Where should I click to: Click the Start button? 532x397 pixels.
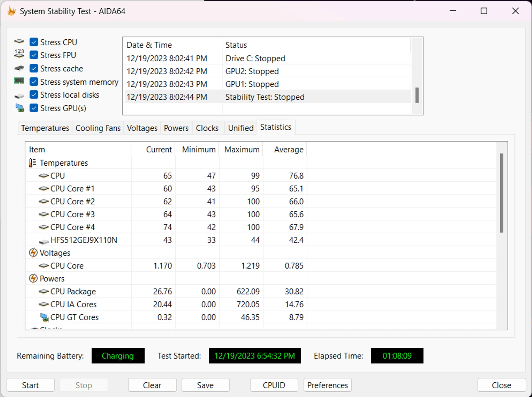(x=30, y=385)
